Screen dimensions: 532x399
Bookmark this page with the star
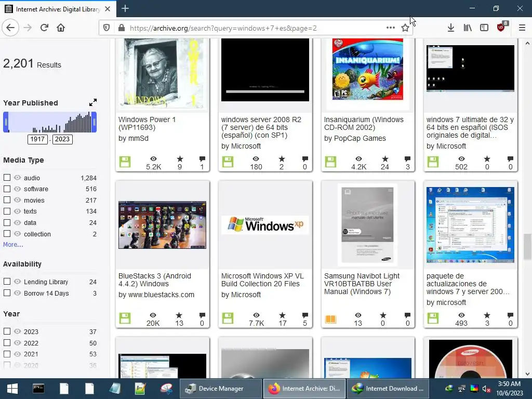pos(405,28)
